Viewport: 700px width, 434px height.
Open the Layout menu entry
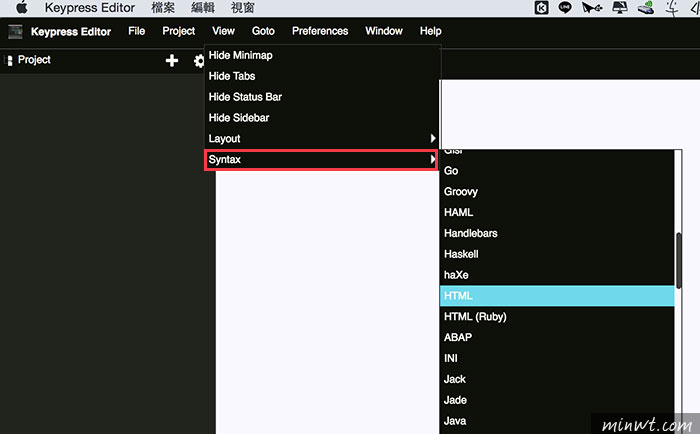pos(321,138)
